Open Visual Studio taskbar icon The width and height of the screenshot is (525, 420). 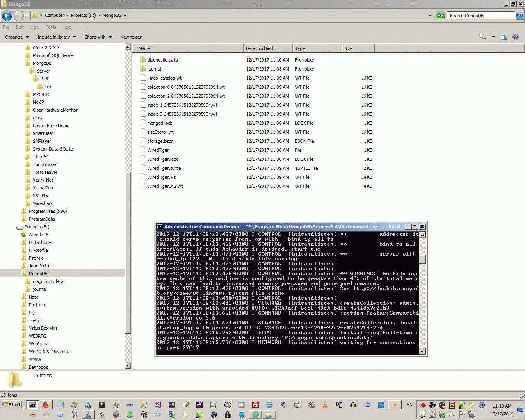(158, 405)
